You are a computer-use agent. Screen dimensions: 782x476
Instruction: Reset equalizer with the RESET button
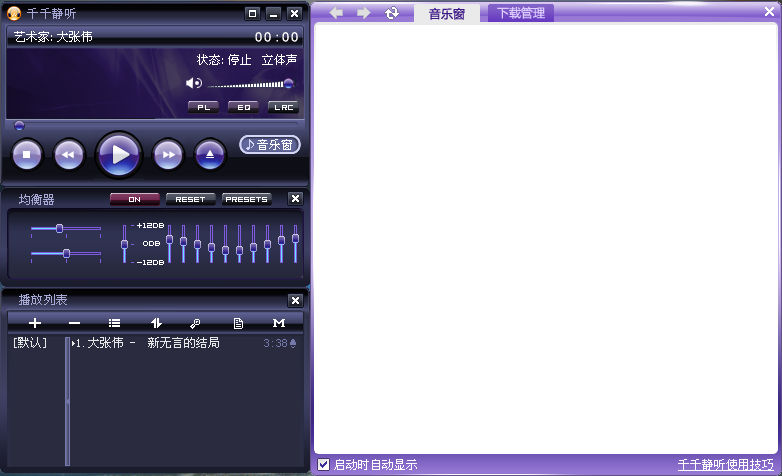point(191,199)
